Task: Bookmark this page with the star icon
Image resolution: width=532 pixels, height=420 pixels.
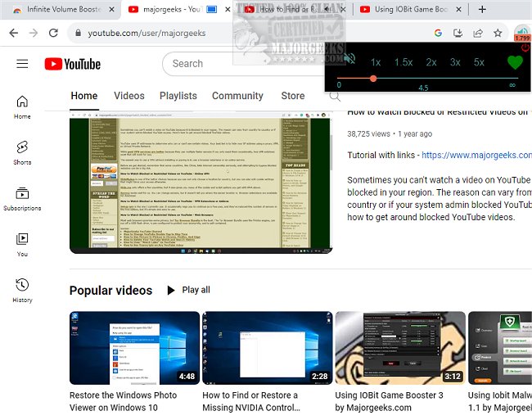Action: coord(498,33)
